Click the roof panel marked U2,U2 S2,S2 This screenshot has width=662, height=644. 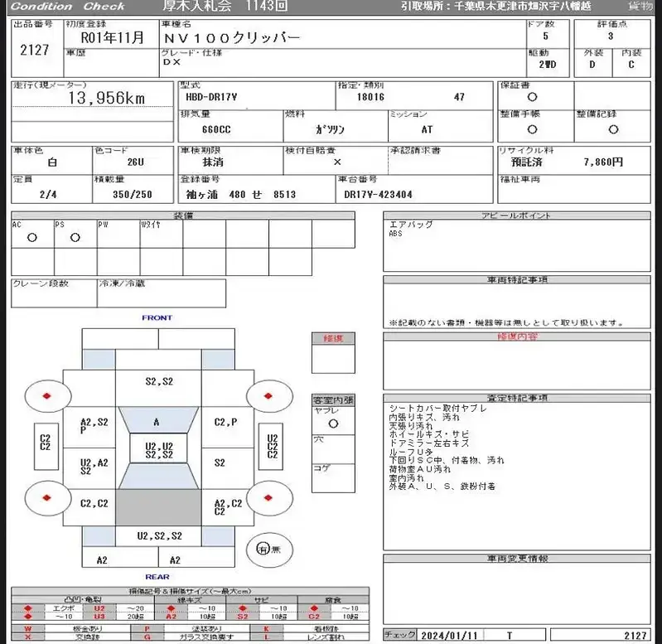157,450
